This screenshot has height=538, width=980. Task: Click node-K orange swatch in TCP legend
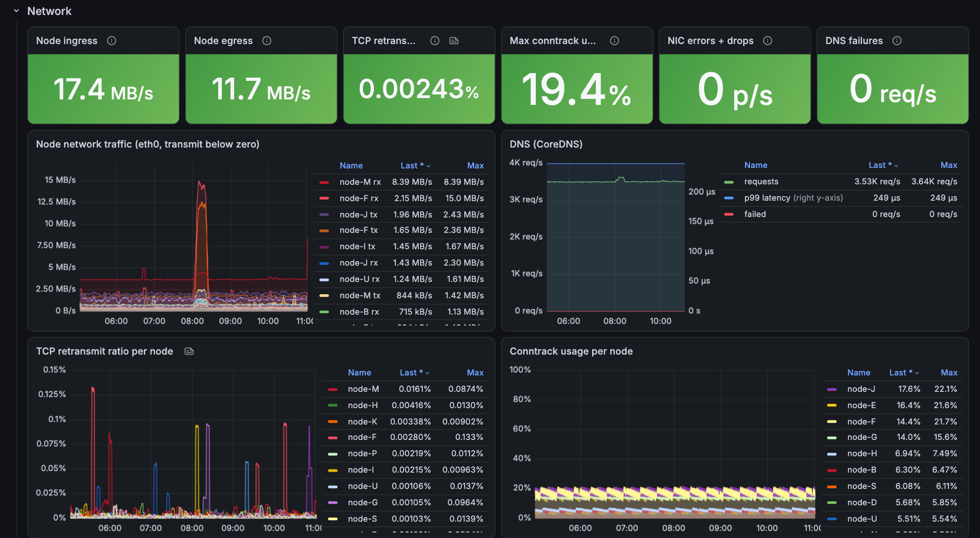(x=333, y=422)
